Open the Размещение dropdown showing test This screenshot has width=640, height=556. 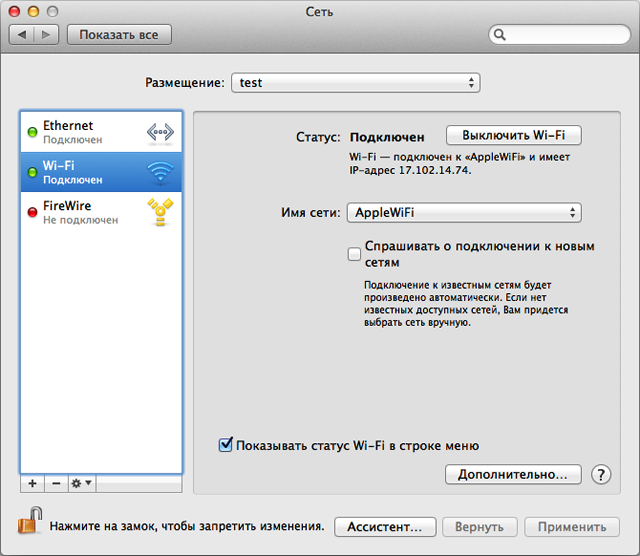355,82
